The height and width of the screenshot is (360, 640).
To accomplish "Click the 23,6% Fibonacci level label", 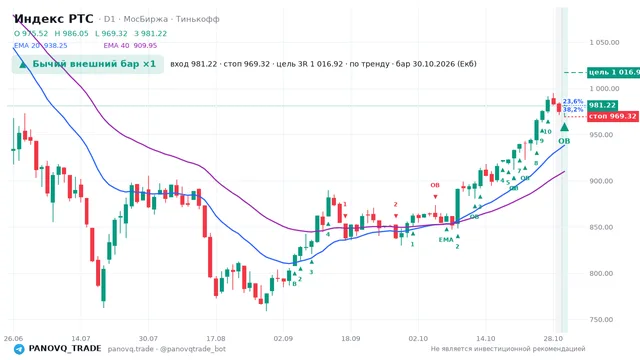I will [x=573, y=101].
